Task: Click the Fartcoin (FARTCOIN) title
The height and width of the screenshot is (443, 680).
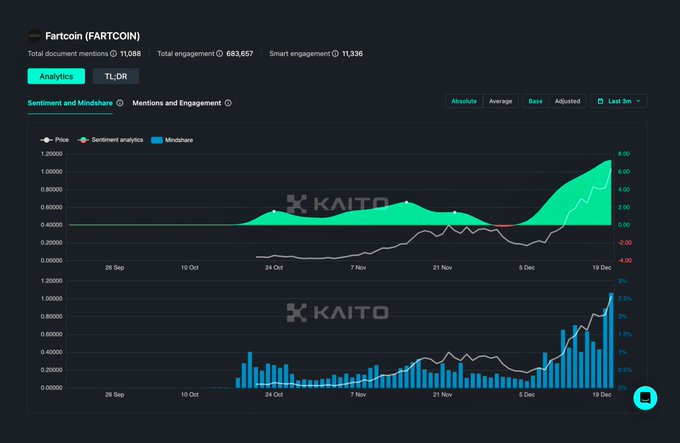Action: point(92,36)
